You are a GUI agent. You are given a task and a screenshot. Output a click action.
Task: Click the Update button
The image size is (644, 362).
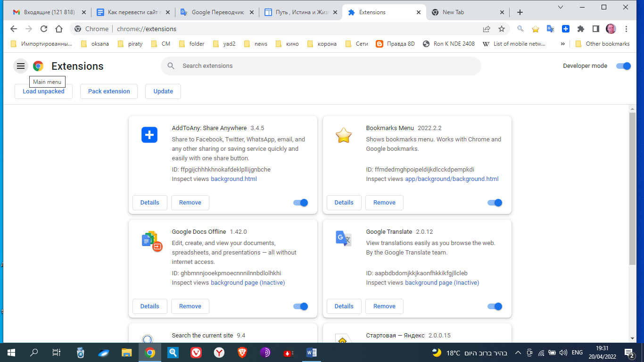(x=163, y=91)
